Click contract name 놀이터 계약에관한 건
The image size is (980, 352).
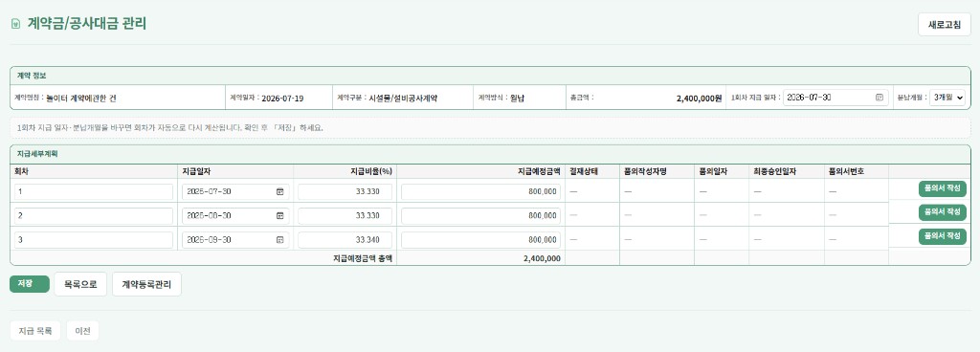81,98
